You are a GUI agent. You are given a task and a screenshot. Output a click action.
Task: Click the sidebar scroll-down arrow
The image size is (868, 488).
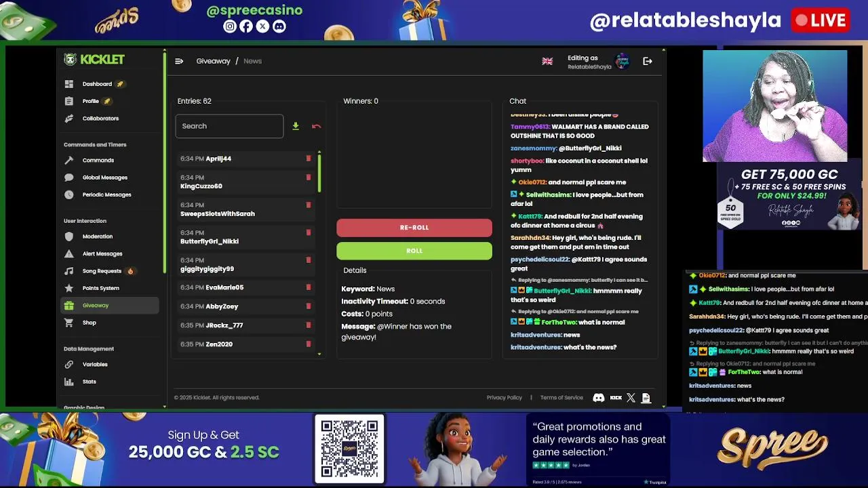coord(164,407)
